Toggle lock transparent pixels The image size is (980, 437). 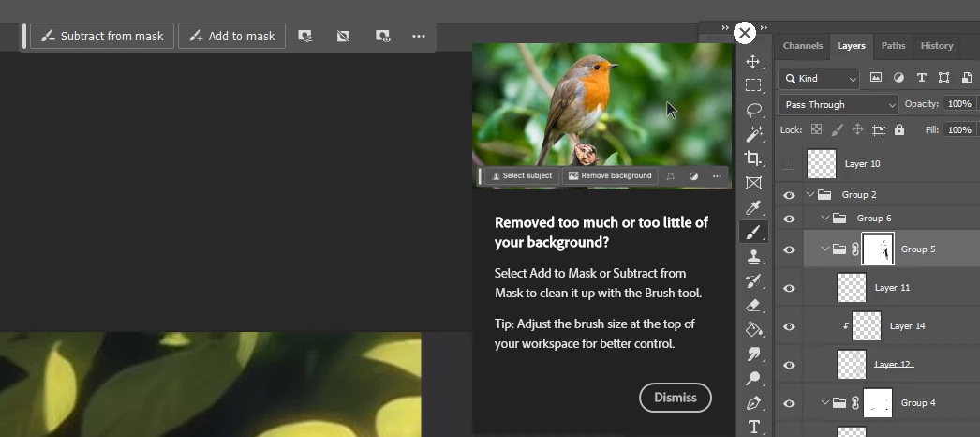(816, 129)
